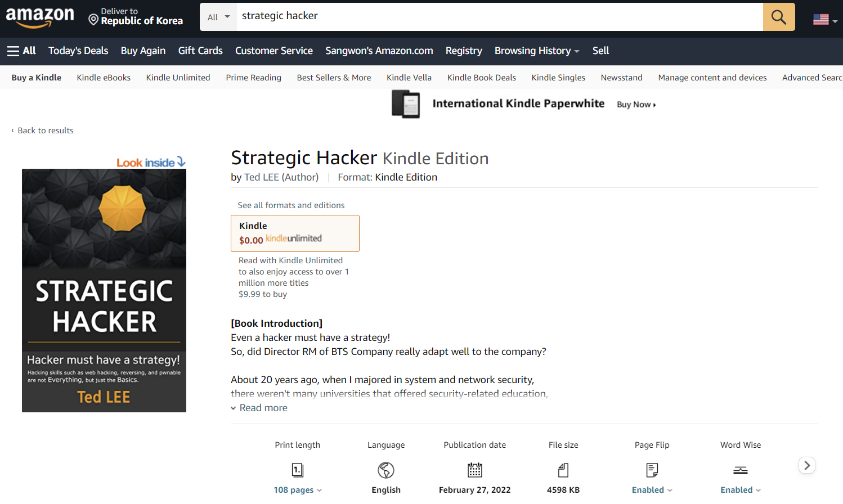Go to Best Sellers & More
This screenshot has height=504, width=843.
pyautogui.click(x=334, y=78)
